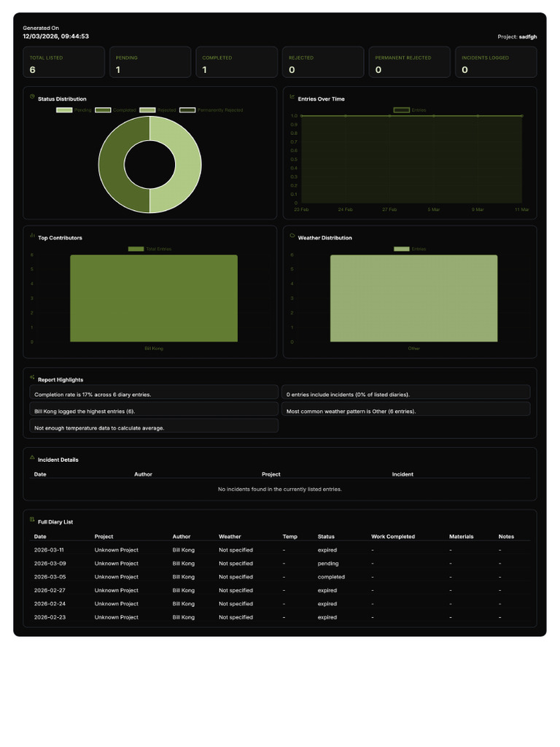Open the Incidents Logged stat card

click(x=496, y=62)
